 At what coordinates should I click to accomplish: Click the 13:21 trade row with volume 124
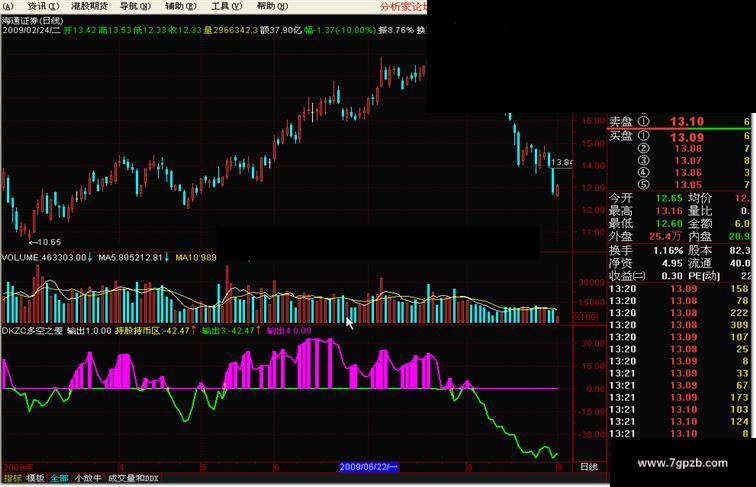click(x=679, y=421)
